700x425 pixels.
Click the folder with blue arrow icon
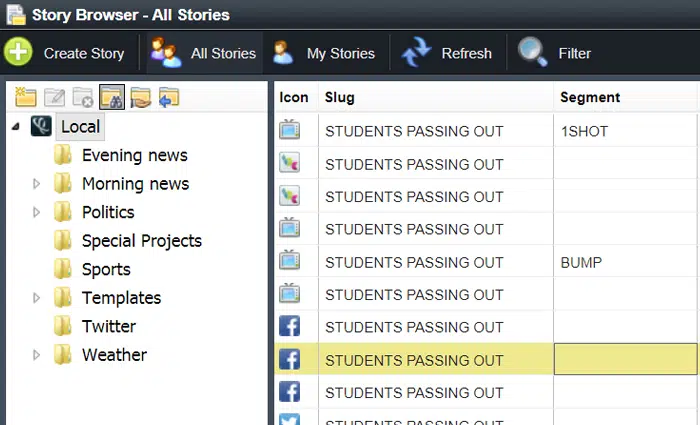click(169, 97)
